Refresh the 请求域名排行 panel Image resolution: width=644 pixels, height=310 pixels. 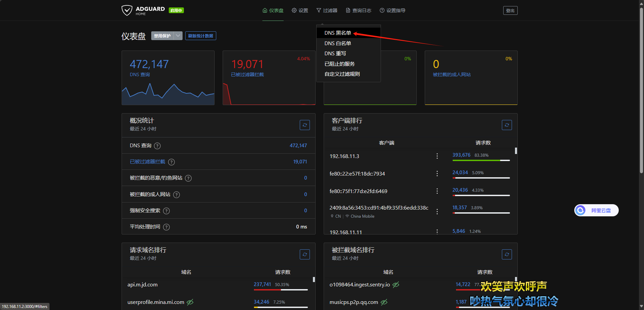304,254
